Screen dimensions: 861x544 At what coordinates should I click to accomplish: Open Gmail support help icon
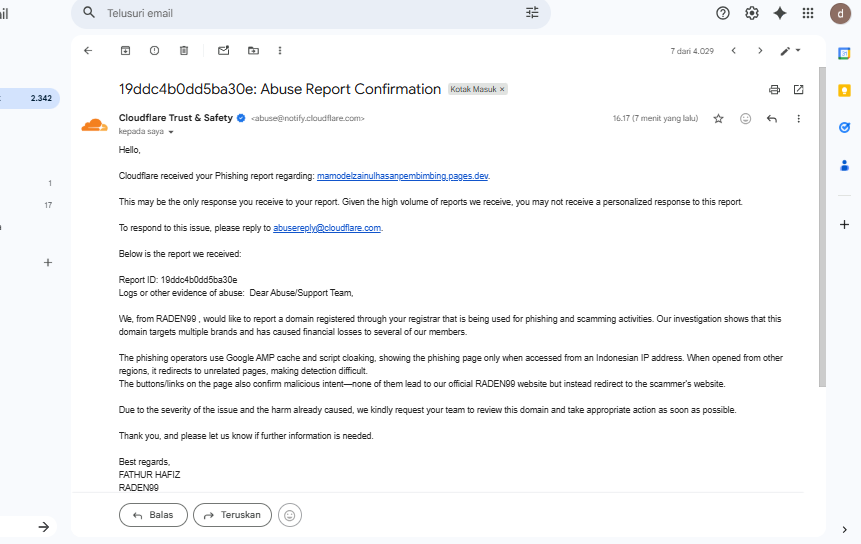click(x=723, y=13)
